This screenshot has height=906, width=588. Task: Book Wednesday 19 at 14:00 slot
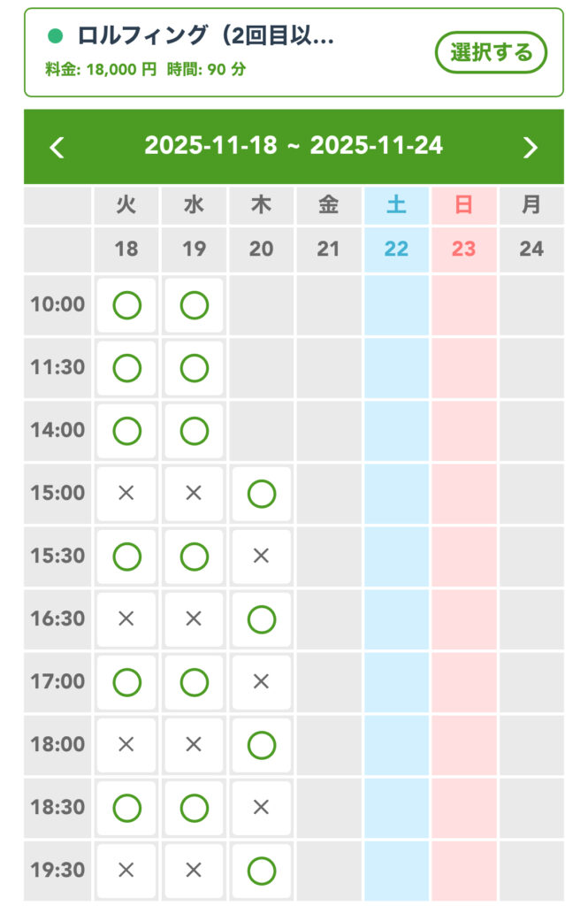pos(194,431)
